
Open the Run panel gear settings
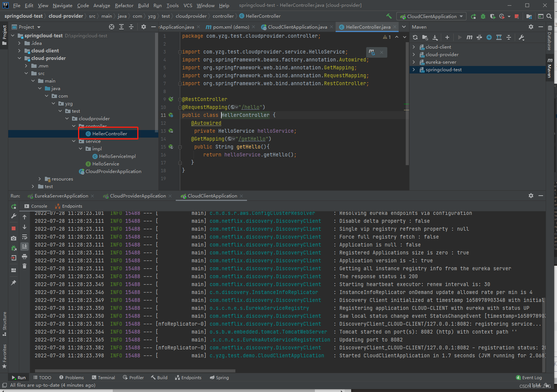pyautogui.click(x=531, y=196)
